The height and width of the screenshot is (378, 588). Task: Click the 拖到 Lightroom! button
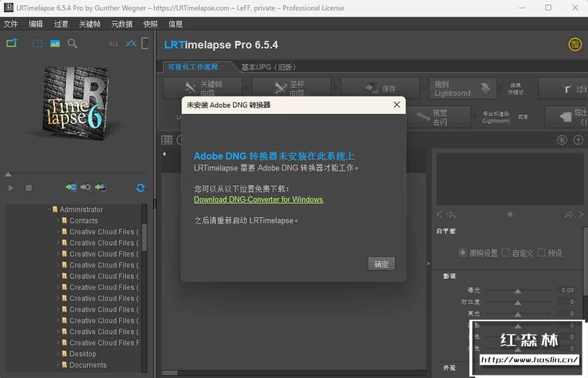click(463, 88)
